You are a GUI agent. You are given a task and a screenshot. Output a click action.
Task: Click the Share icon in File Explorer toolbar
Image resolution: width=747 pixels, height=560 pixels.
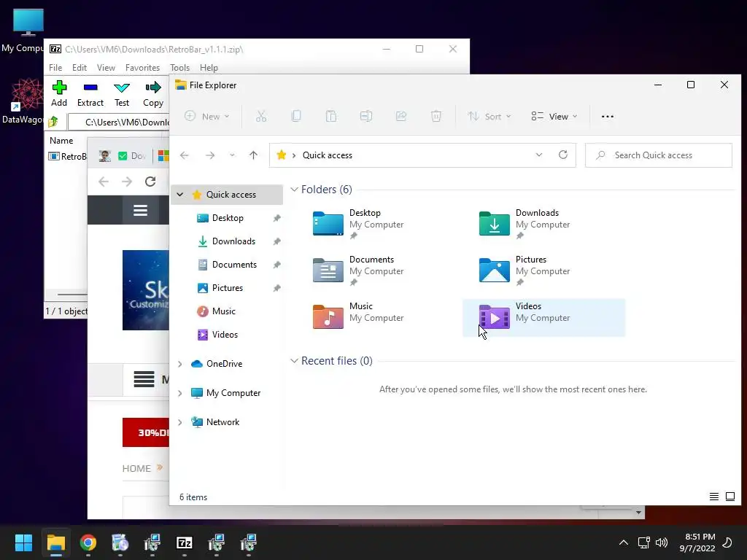pyautogui.click(x=401, y=116)
